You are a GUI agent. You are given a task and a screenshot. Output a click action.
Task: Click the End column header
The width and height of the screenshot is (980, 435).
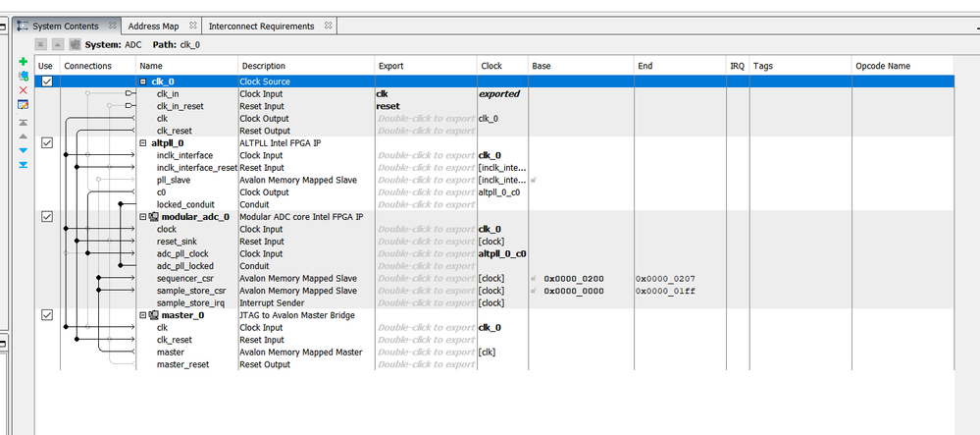(x=680, y=66)
